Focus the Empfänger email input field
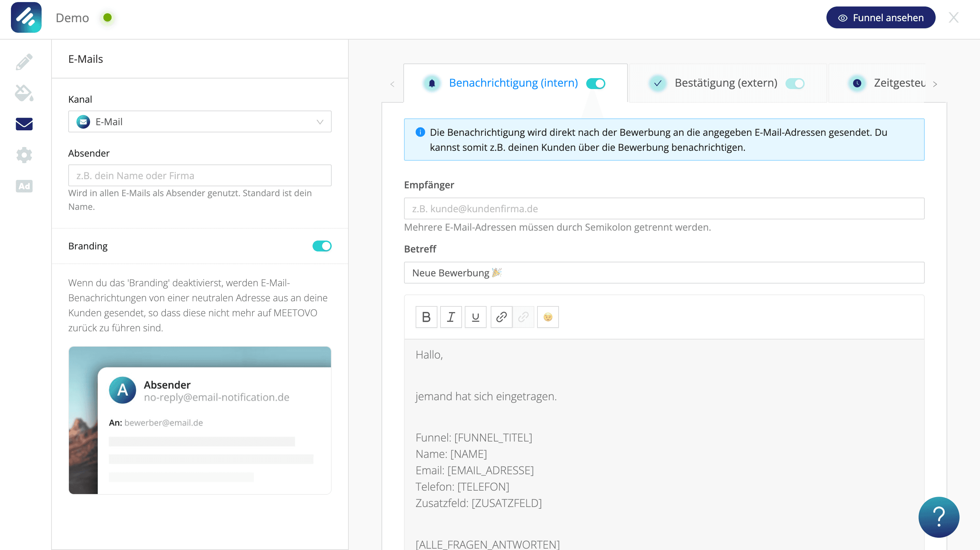The image size is (980, 550). click(664, 208)
